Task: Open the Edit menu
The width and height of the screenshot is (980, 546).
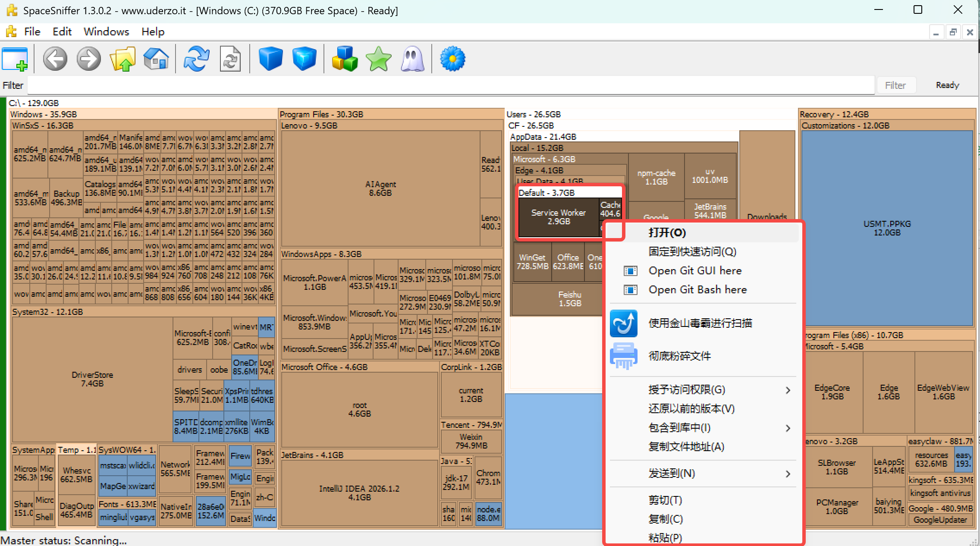Action: (x=62, y=31)
